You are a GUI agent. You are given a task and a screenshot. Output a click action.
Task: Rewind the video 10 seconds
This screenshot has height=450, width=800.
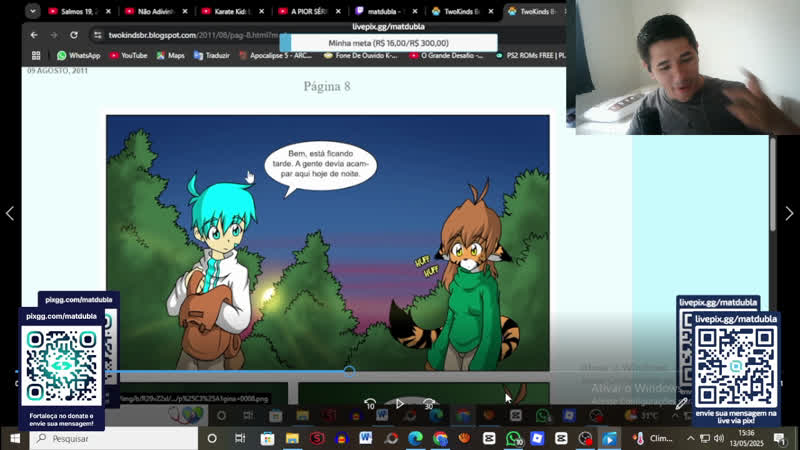(370, 404)
